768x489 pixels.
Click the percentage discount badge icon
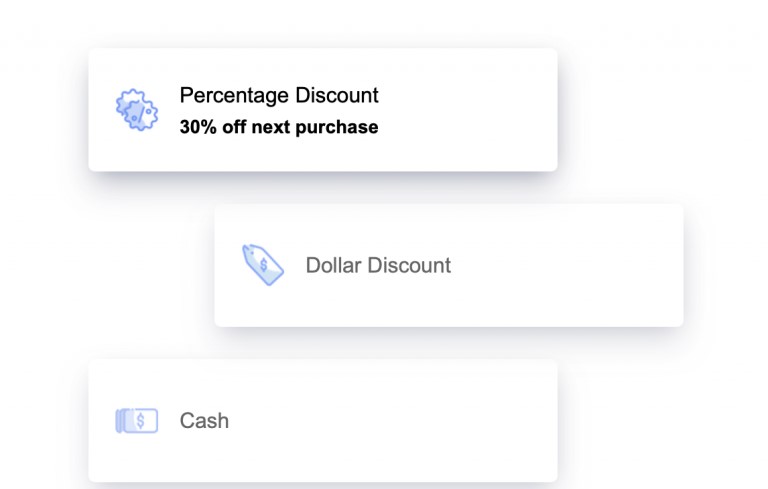137,111
